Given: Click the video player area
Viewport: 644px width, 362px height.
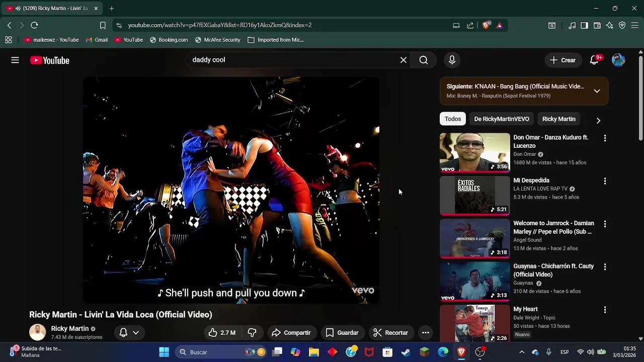Looking at the screenshot, I should pos(231,190).
